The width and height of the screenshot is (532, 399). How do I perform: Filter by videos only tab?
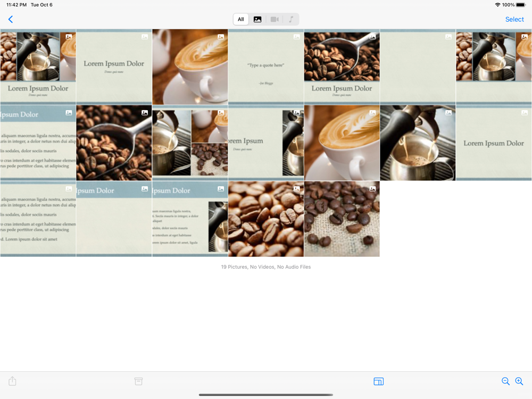pyautogui.click(x=275, y=19)
